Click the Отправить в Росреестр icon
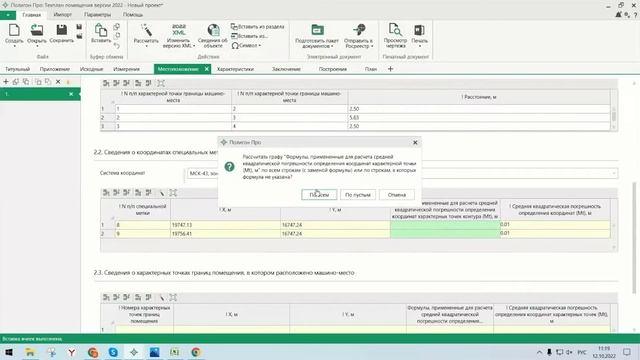 359,29
